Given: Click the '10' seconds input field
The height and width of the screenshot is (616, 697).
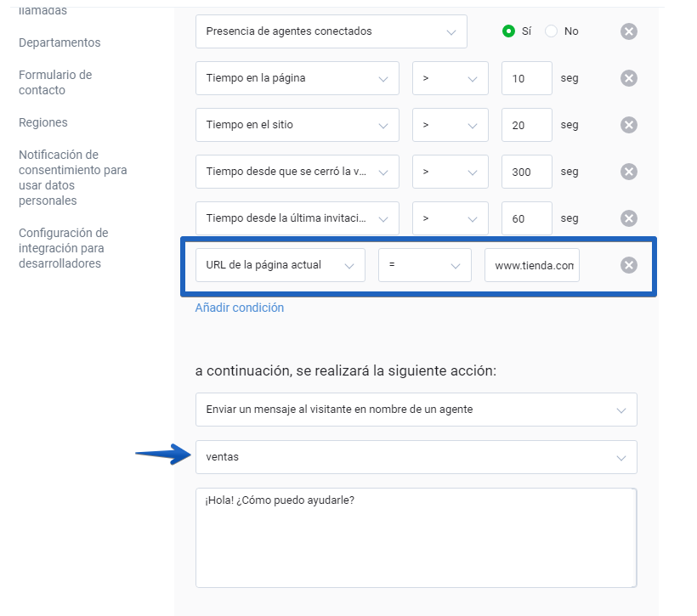Looking at the screenshot, I should tap(527, 78).
